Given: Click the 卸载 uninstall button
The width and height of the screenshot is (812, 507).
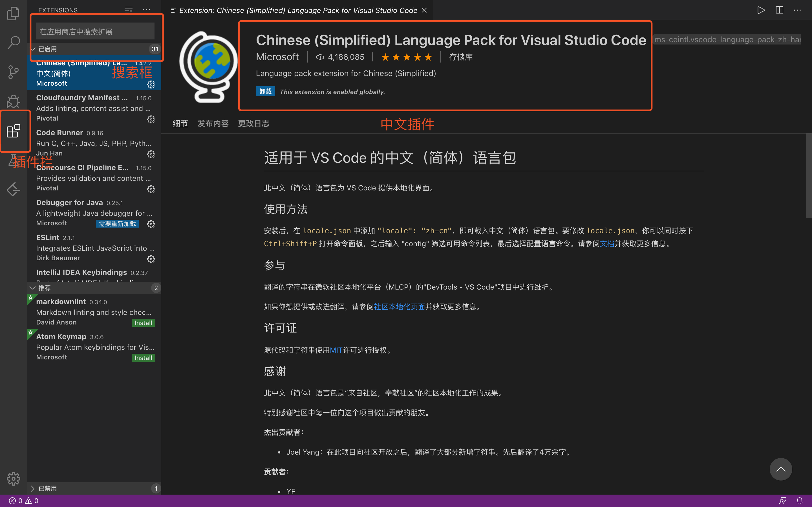Looking at the screenshot, I should pyautogui.click(x=264, y=92).
